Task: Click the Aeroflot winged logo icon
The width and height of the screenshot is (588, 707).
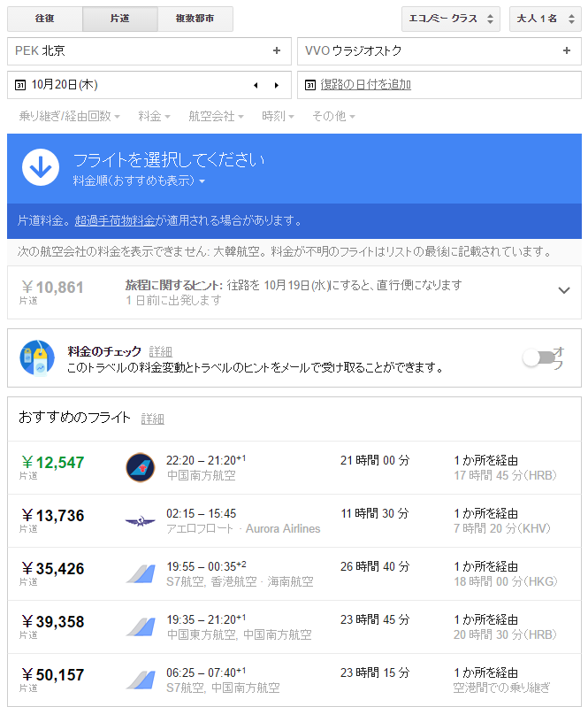Action: click(x=140, y=521)
